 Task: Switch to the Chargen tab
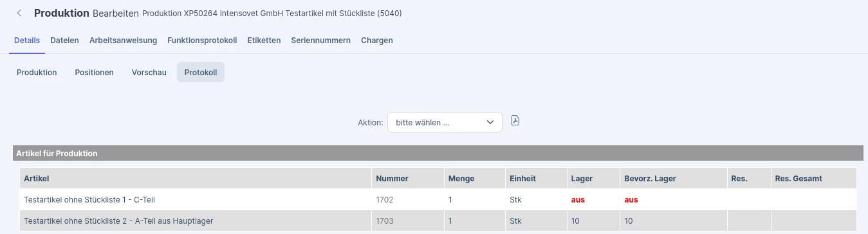(x=377, y=40)
